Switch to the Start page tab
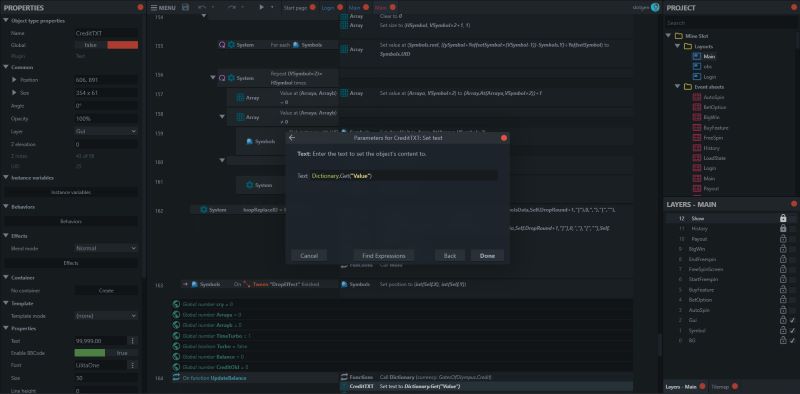Screen dimensions: 800x394 (296, 8)
